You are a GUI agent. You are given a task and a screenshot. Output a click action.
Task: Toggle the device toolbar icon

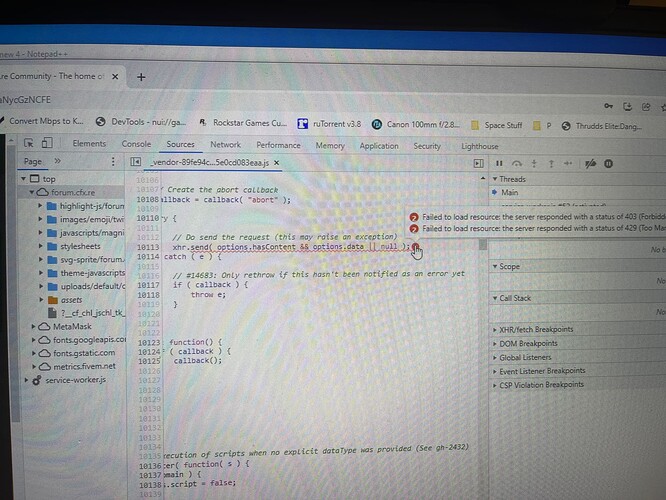47,143
